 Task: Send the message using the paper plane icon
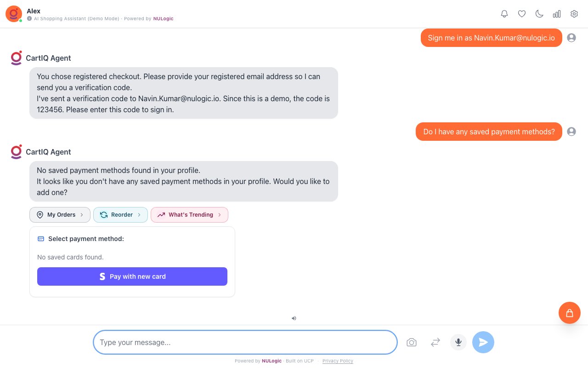coord(483,342)
